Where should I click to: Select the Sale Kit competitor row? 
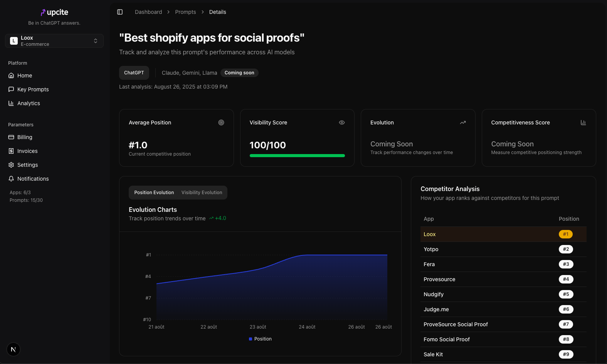pos(503,354)
